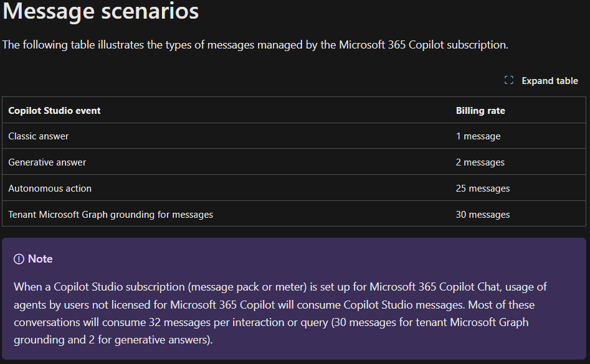
Task: Click the Autonomous action table cell
Action: tap(50, 189)
